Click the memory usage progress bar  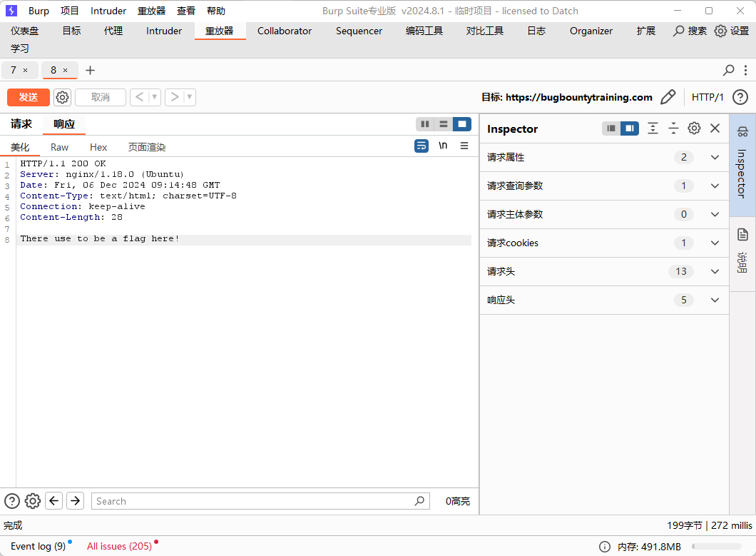(x=717, y=547)
